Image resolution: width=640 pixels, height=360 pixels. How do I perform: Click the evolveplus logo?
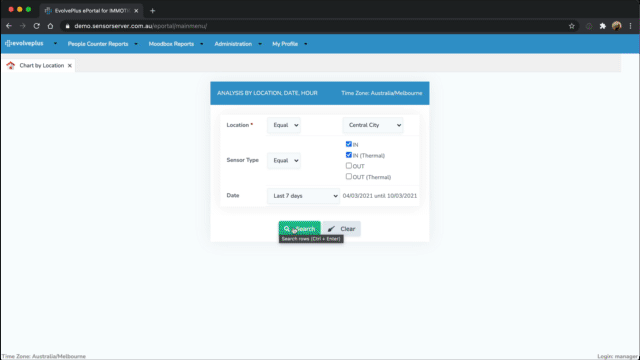tap(24, 43)
